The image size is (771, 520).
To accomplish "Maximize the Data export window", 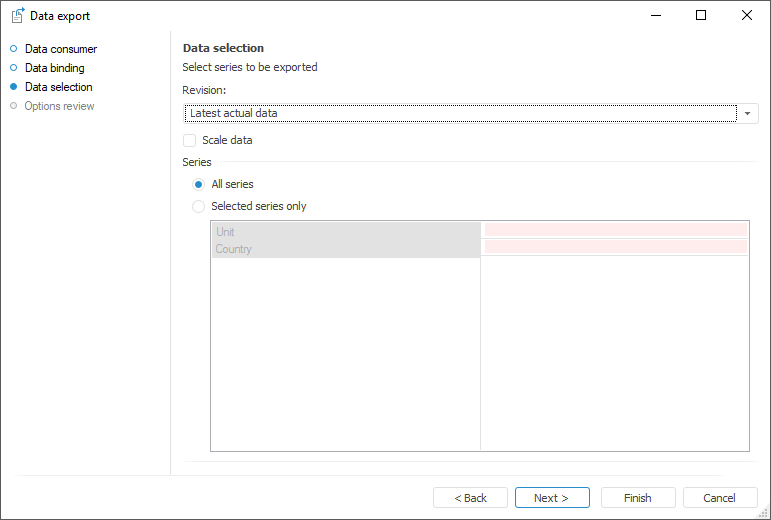I will (x=701, y=16).
